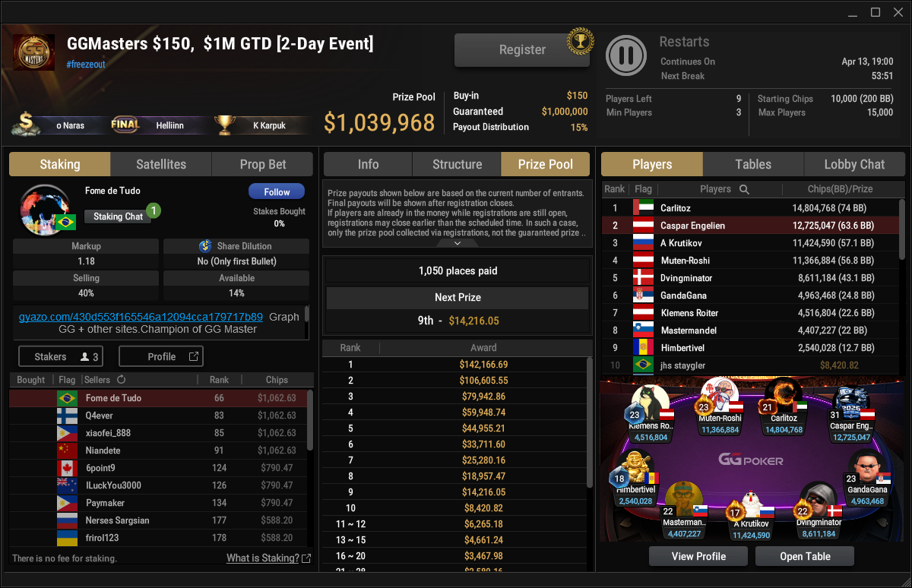Click Carlitoz's avatar at the poker table

(x=784, y=397)
